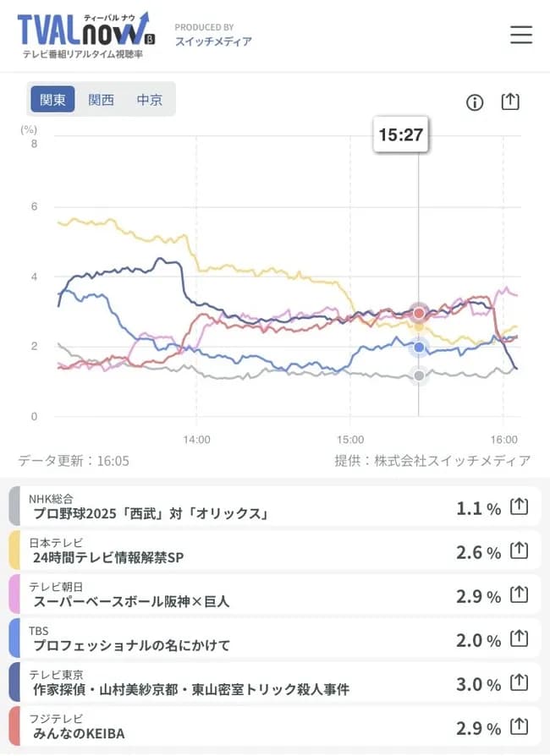
Task: Click the chart info icon
Action: click(475, 102)
